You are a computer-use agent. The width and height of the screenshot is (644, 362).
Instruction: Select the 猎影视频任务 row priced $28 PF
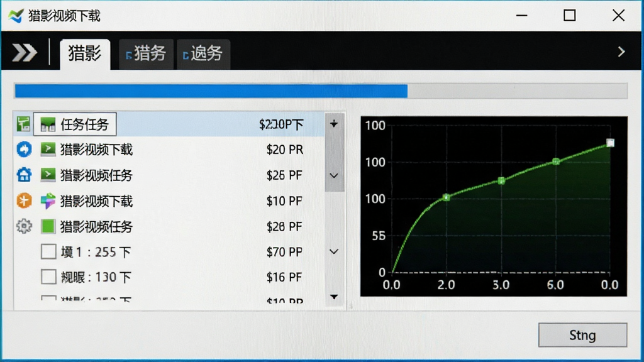coord(169,226)
